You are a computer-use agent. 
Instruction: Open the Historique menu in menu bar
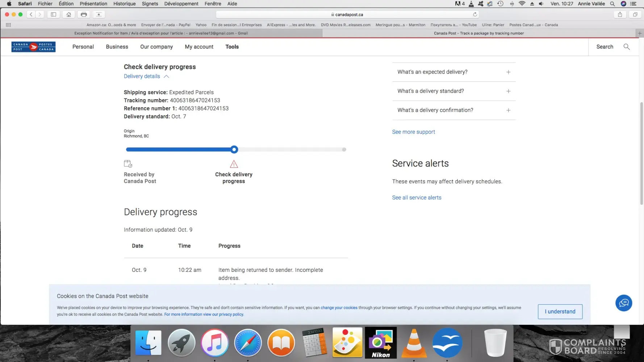coord(124,4)
